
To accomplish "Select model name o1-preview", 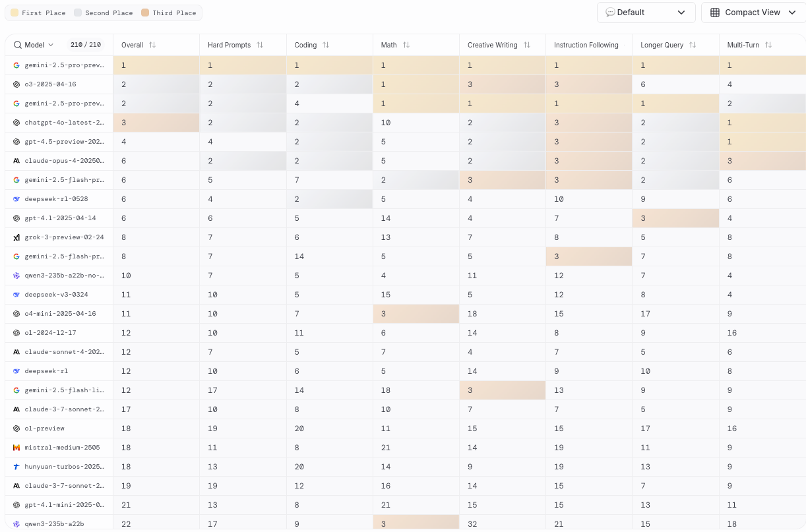I will click(44, 429).
